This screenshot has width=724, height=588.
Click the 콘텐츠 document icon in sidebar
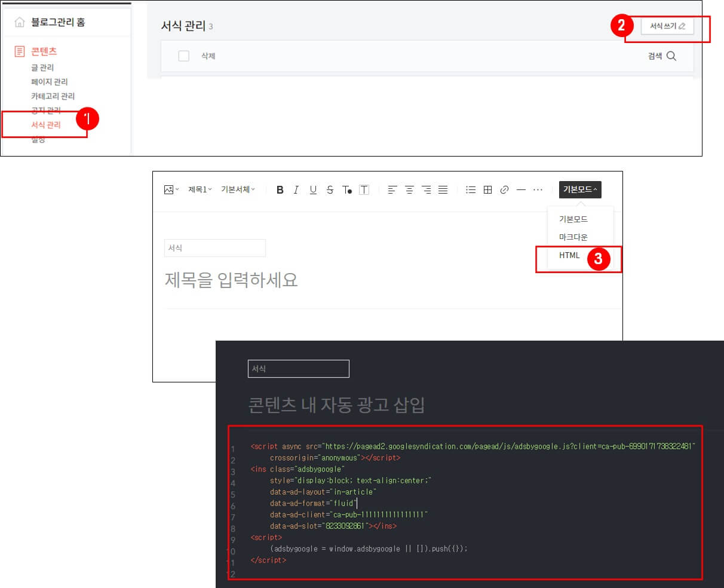[x=20, y=51]
